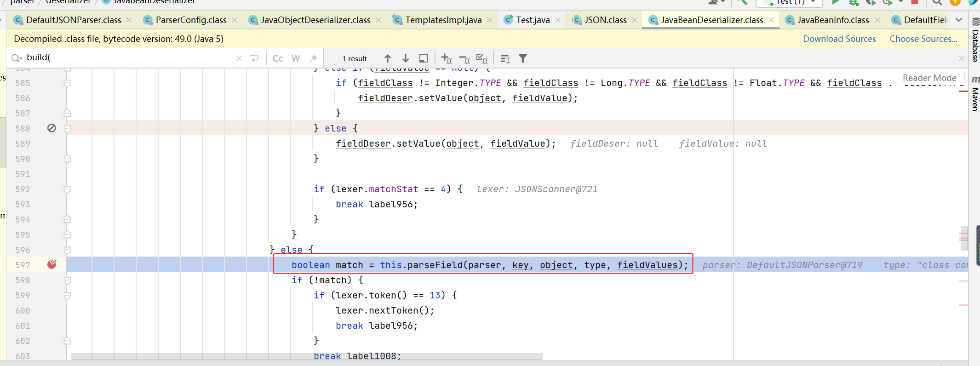The image size is (980, 366).
Task: Start debugging with the bug icon
Action: (854, 2)
